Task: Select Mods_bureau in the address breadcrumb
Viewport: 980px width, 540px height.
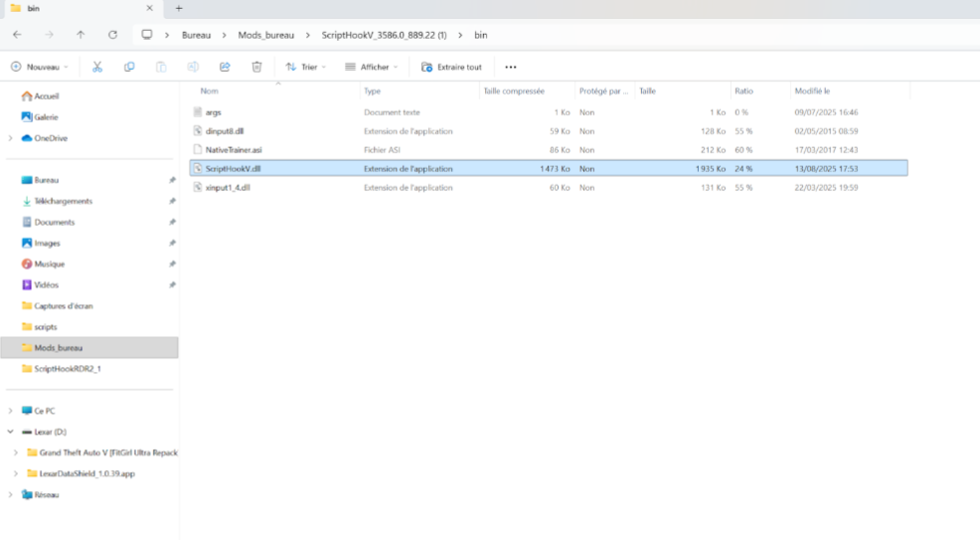Action: point(265,35)
